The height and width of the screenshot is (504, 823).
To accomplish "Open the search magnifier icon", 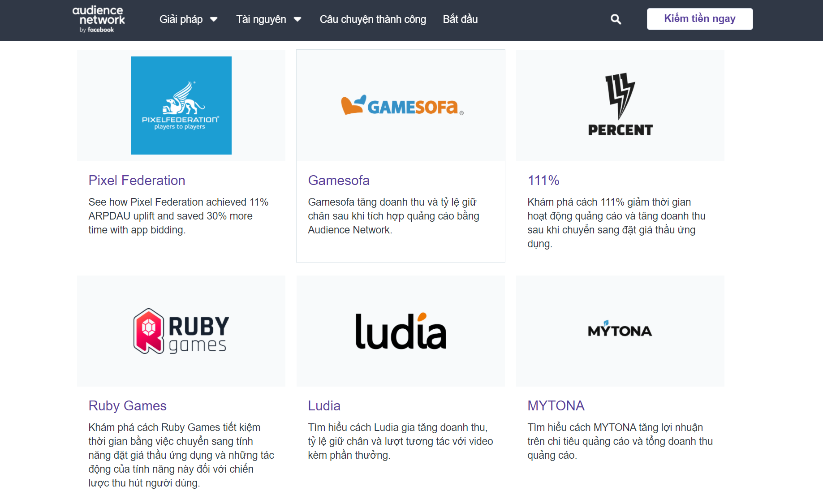I will [x=616, y=19].
